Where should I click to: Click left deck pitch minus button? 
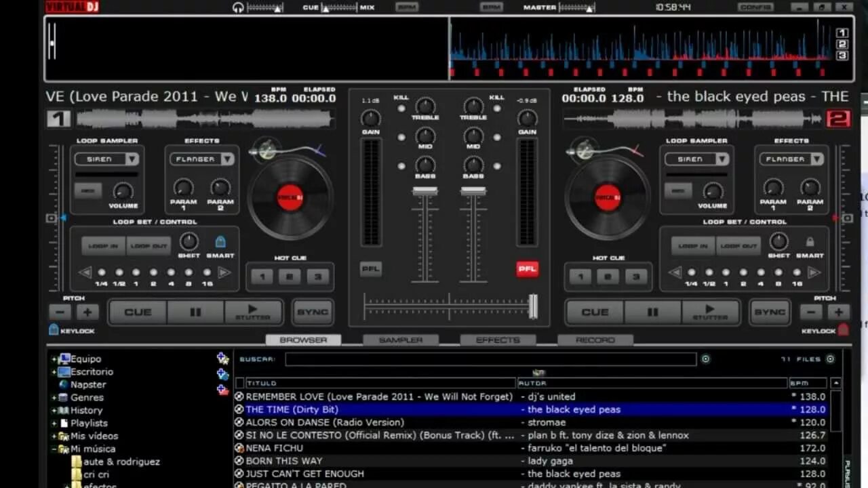(x=60, y=312)
